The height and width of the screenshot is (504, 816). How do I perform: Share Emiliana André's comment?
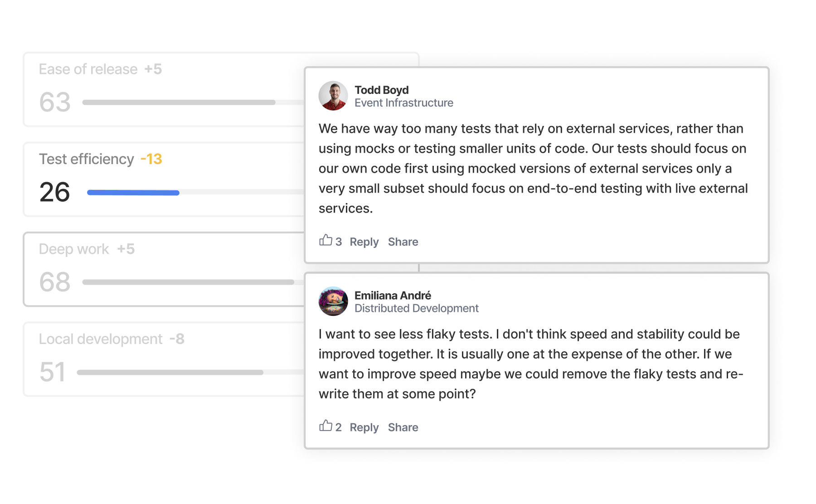pyautogui.click(x=403, y=427)
